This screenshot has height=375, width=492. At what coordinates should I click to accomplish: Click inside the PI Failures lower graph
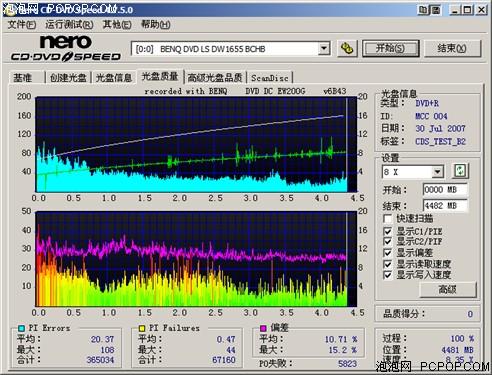pyautogui.click(x=196, y=259)
